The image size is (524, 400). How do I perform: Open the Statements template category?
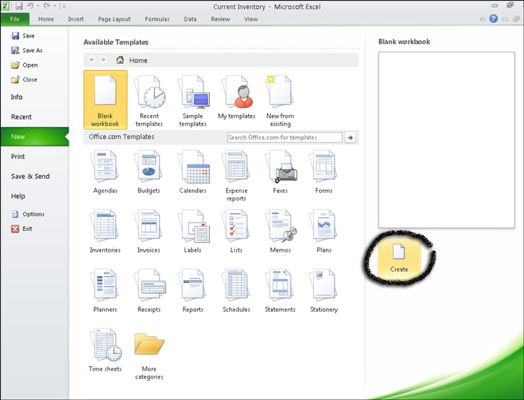click(x=280, y=291)
